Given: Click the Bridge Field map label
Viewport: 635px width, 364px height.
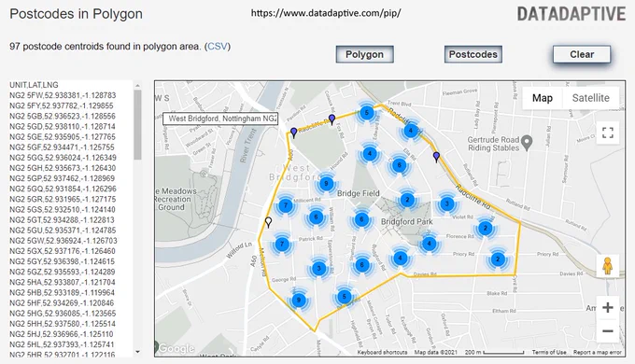Looking at the screenshot, I should tap(359, 193).
